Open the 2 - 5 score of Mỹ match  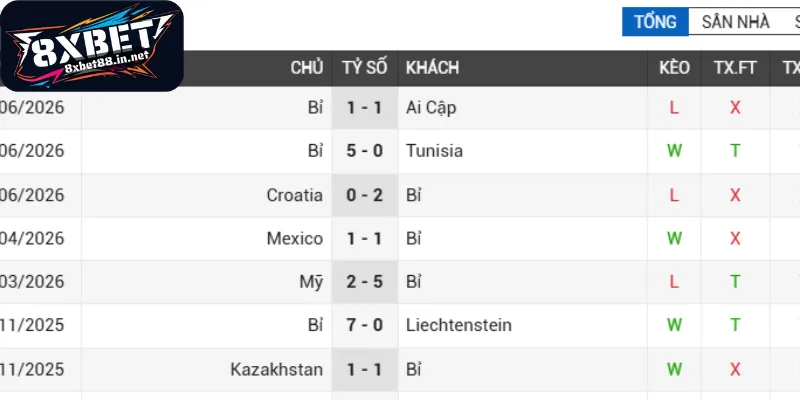[x=365, y=282]
